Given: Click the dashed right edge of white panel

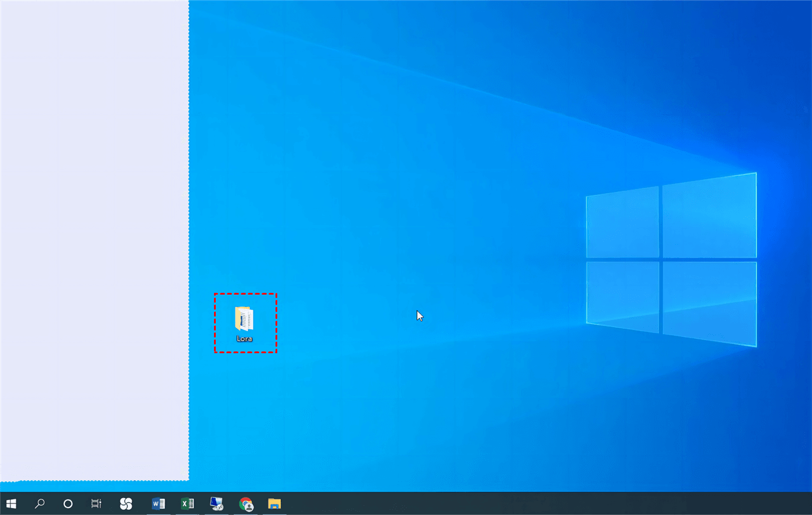Looking at the screenshot, I should pyautogui.click(x=188, y=232).
